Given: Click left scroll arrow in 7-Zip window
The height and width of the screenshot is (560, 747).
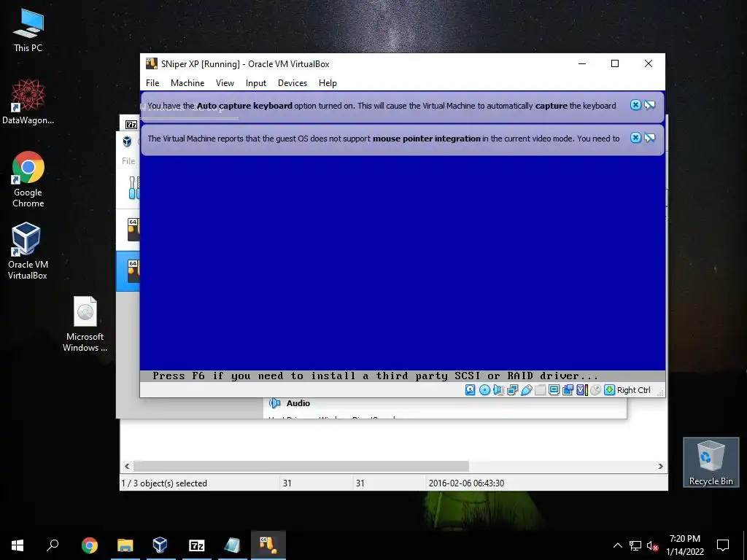Looking at the screenshot, I should coord(127,466).
